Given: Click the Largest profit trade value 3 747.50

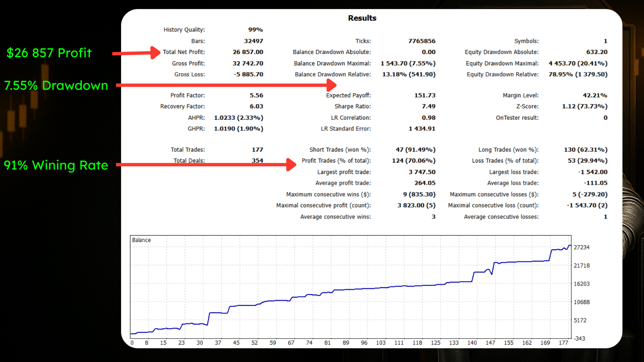Looking at the screenshot, I should [422, 172].
